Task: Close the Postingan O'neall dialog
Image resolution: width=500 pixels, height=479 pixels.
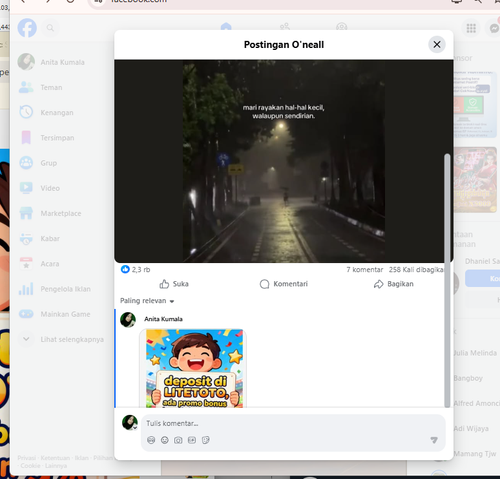Action: tap(437, 44)
